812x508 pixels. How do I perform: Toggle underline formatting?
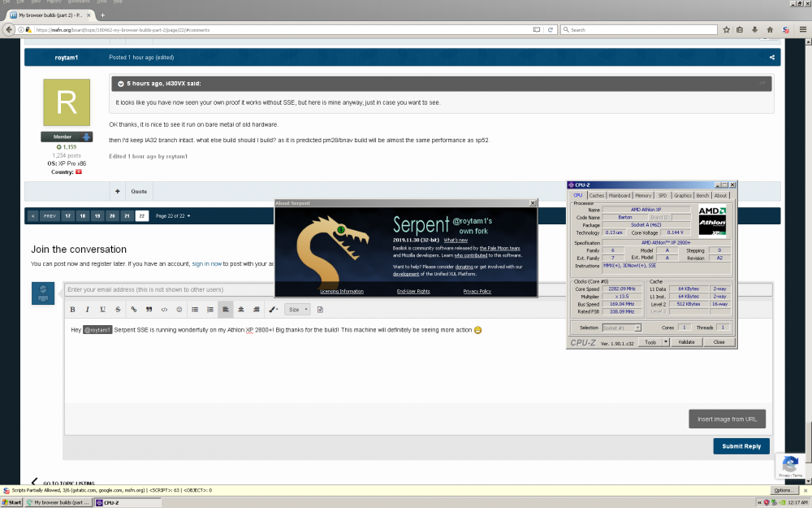pos(102,310)
